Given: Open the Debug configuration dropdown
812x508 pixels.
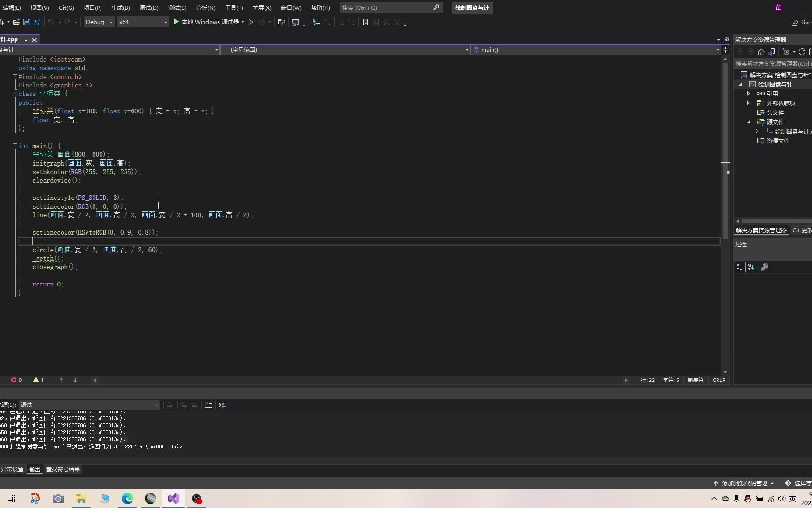Looking at the screenshot, I should (99, 22).
